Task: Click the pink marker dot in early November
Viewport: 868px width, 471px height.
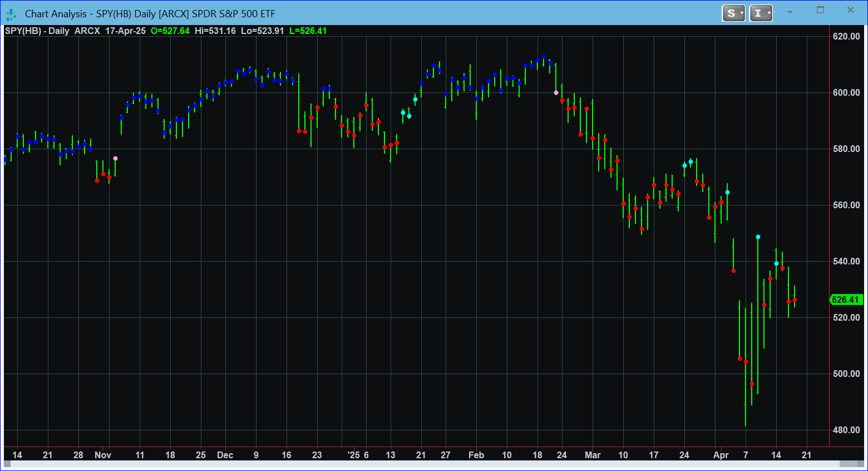Action: [x=115, y=158]
